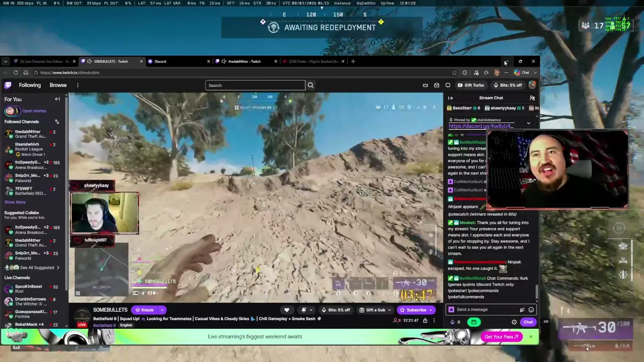The image size is (644, 362).
Task: Dismiss the weekend banner with X
Action: click(x=530, y=337)
